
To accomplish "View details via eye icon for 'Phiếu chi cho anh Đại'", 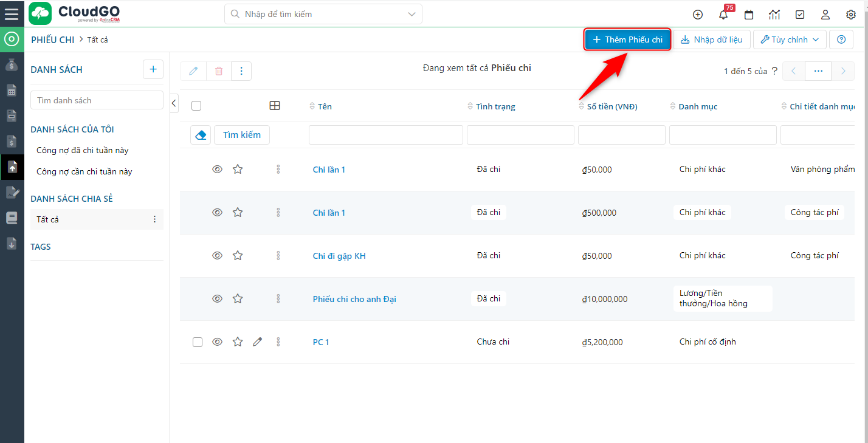I will tap(217, 299).
